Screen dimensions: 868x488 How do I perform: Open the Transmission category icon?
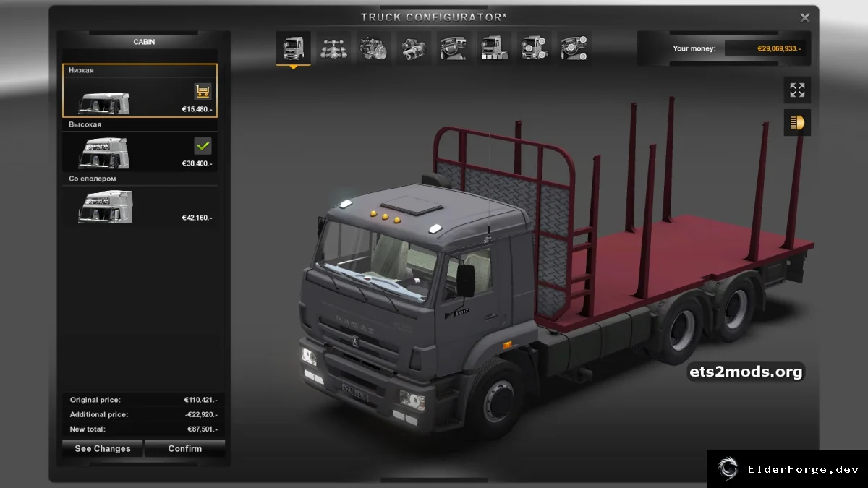(414, 48)
